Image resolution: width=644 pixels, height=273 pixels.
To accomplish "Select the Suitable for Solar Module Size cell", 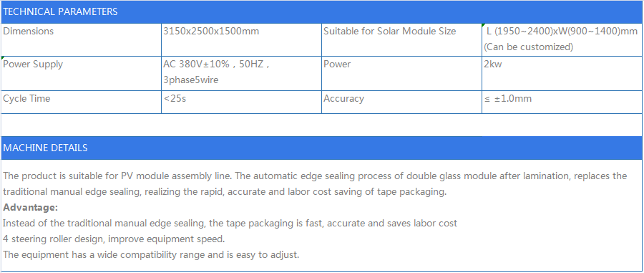I will (401, 39).
